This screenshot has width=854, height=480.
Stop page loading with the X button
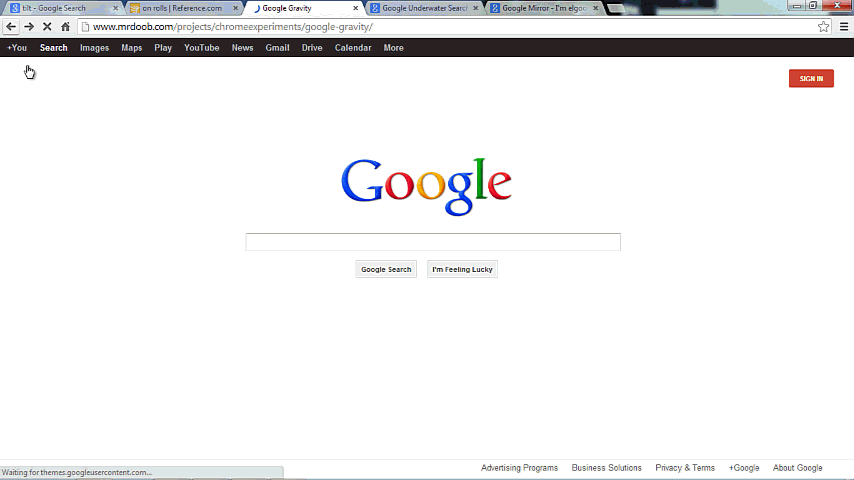tap(47, 27)
